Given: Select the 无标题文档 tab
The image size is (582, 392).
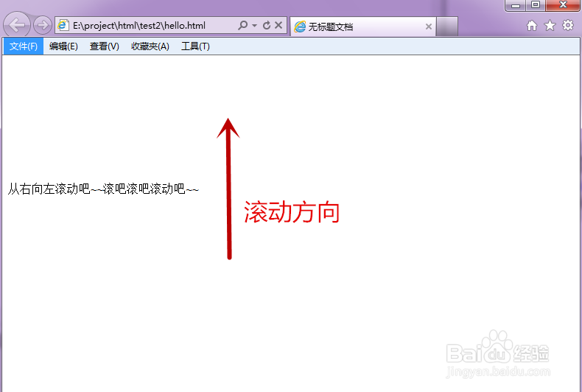Looking at the screenshot, I should [363, 27].
